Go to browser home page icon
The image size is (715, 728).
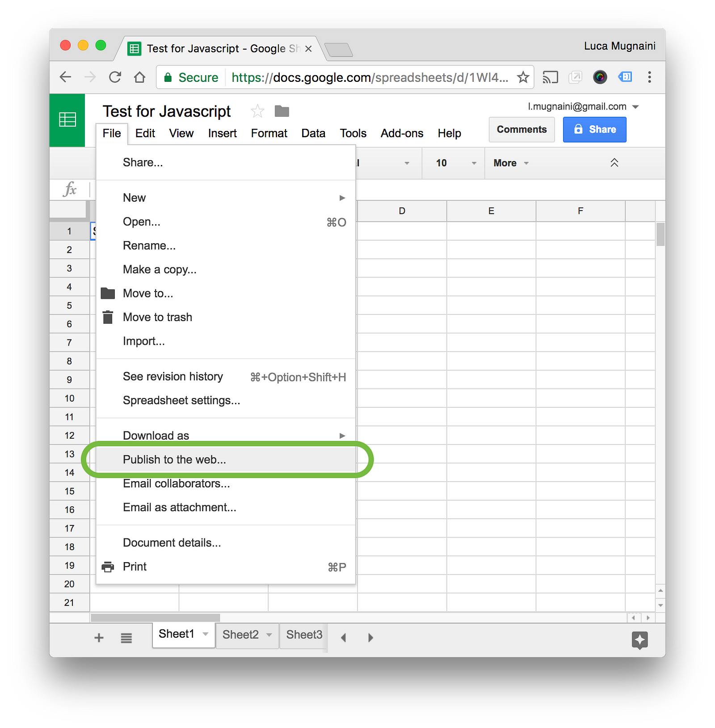tap(140, 77)
